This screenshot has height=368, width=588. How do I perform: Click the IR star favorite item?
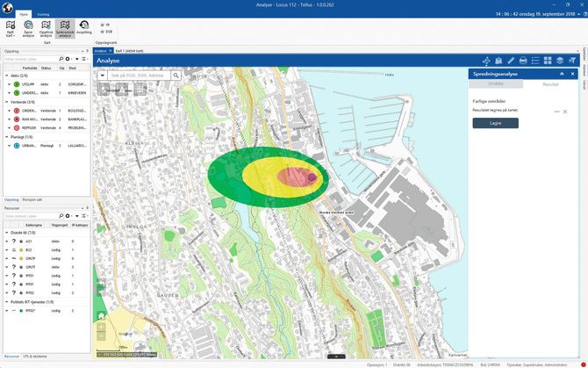tap(104, 25)
